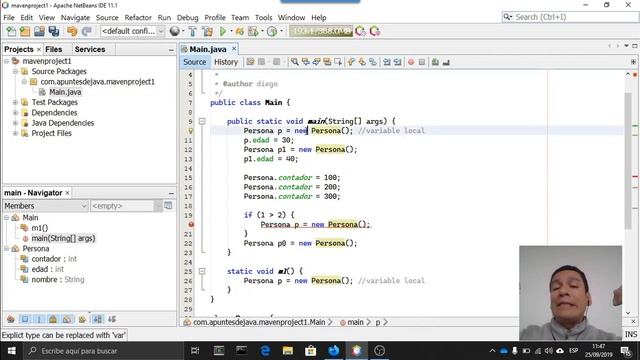Click the Open Project toolbar icon
This screenshot has width=640, height=360.
(39, 31)
